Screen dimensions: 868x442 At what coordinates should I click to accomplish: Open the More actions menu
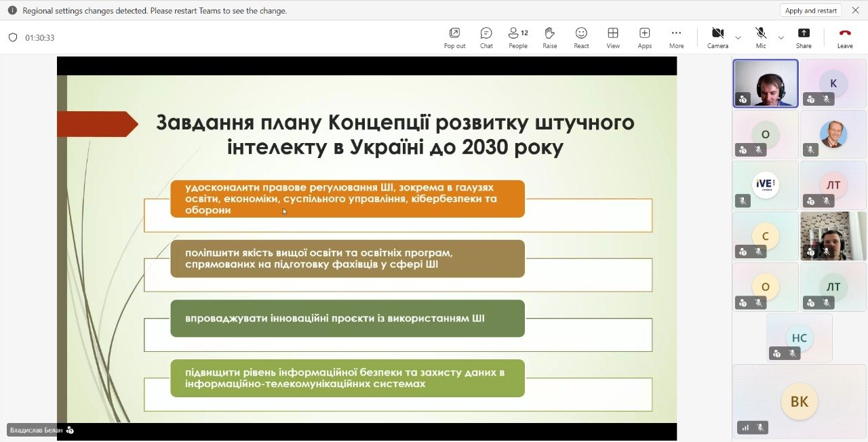click(x=676, y=38)
